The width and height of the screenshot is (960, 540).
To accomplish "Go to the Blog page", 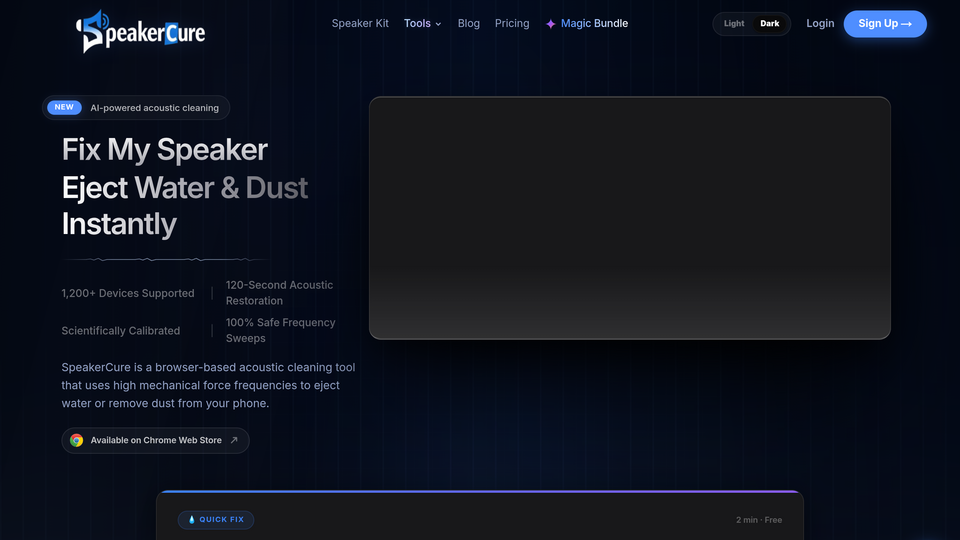I will (x=468, y=23).
